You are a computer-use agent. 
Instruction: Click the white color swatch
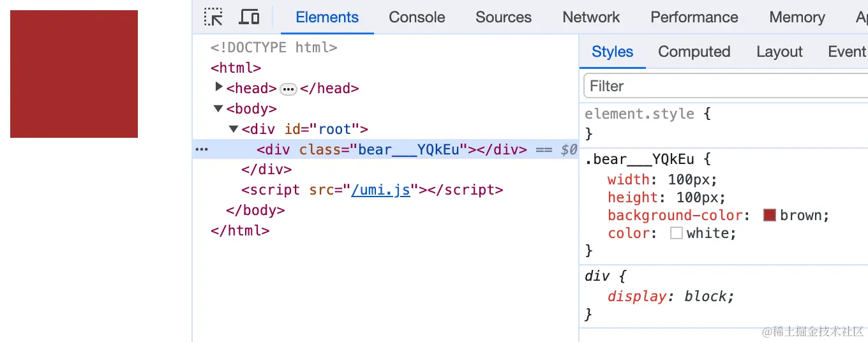(x=677, y=233)
